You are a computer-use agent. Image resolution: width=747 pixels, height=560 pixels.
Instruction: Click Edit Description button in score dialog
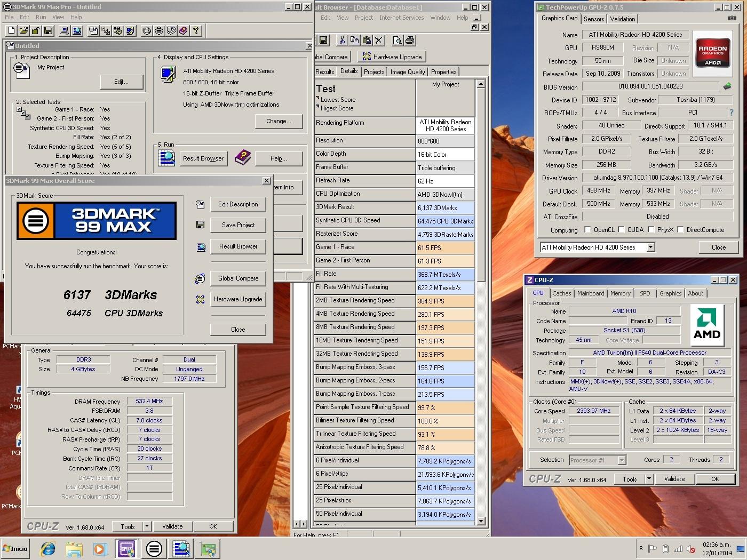coord(238,204)
